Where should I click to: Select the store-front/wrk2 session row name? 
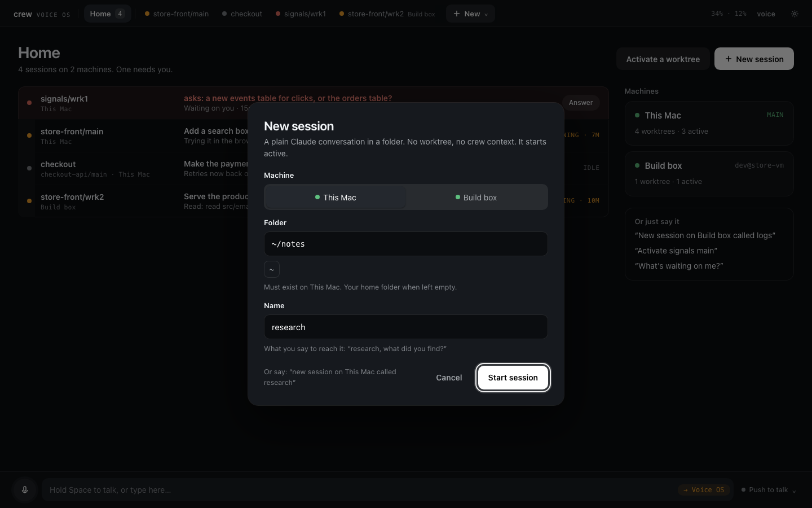(x=72, y=197)
